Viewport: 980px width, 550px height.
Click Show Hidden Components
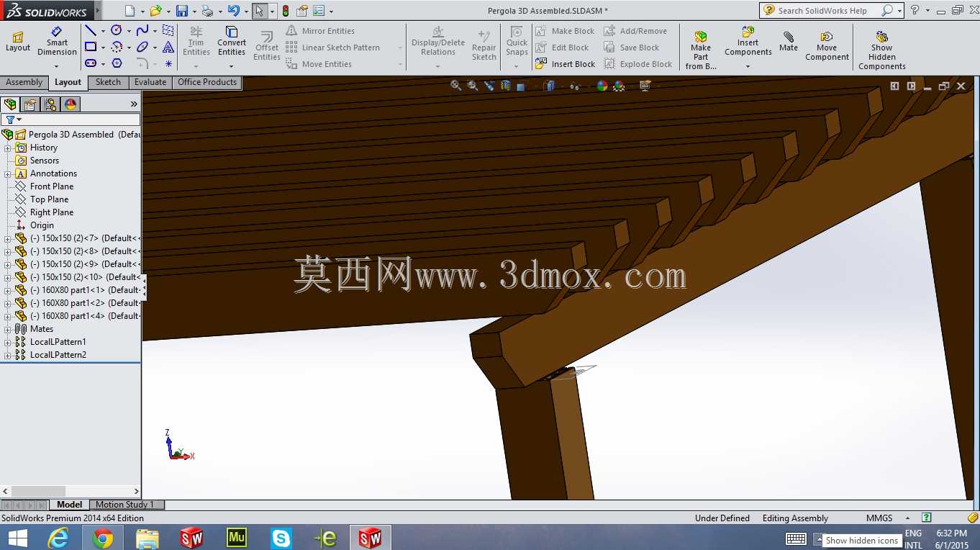point(882,50)
